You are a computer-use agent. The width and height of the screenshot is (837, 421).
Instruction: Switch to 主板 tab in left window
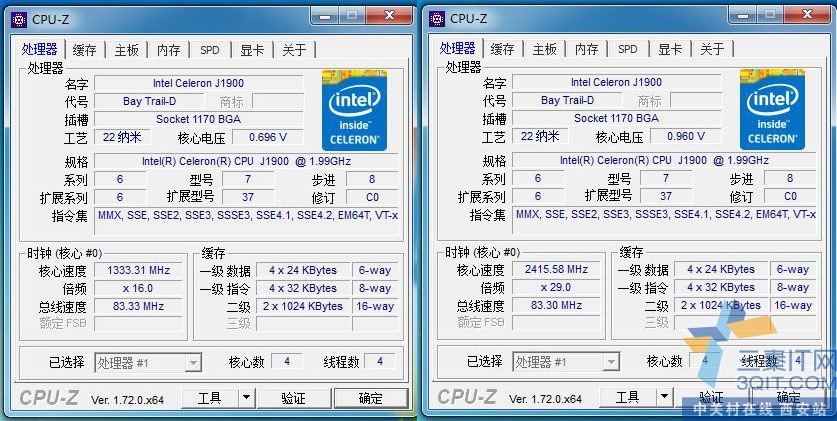[127, 50]
